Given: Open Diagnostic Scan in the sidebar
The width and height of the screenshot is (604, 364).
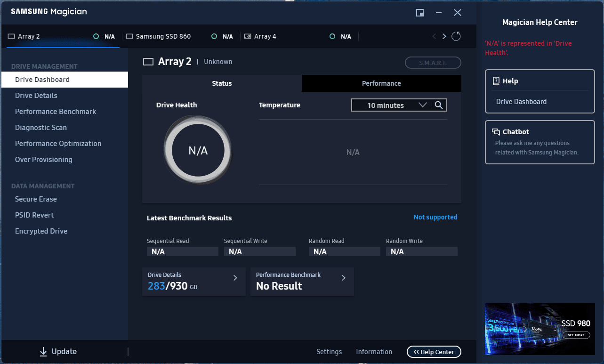Looking at the screenshot, I should pyautogui.click(x=64, y=128).
